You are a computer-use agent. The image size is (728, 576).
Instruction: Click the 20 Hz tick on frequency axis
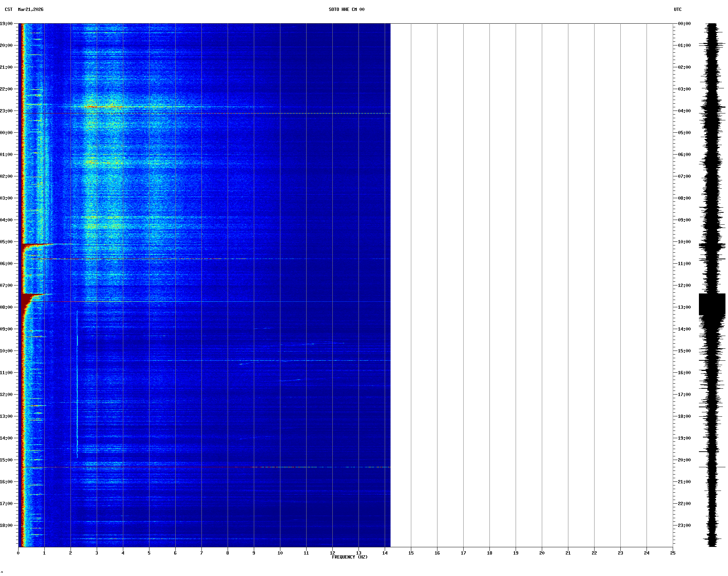(542, 553)
